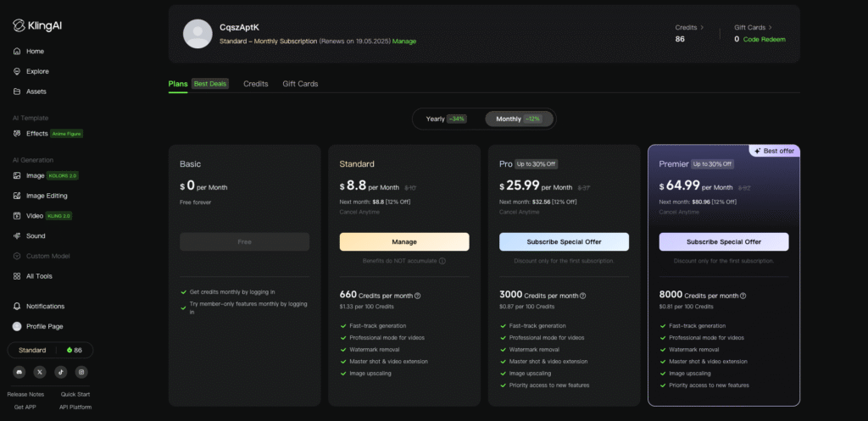Open Profile Page avatar icon

(17, 326)
